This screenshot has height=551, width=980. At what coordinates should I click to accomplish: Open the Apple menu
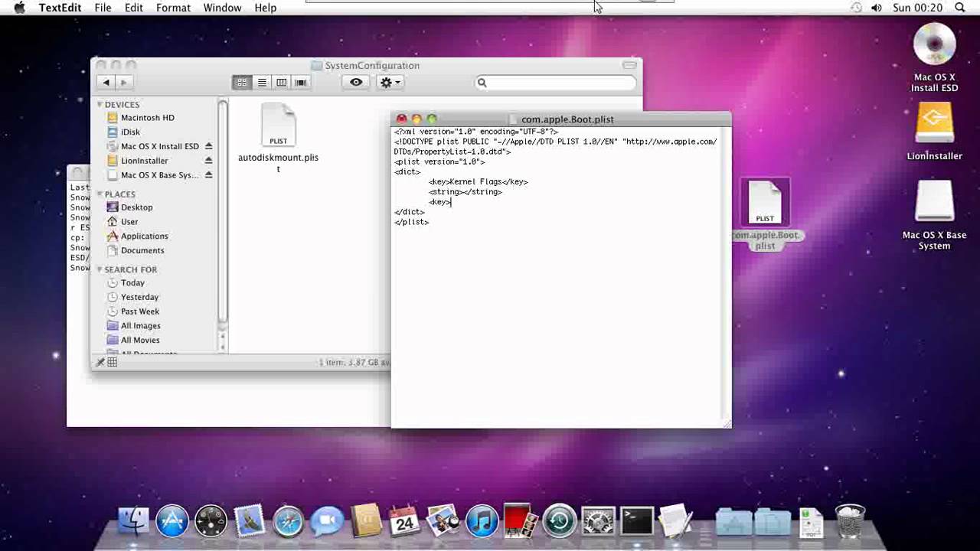coord(19,8)
